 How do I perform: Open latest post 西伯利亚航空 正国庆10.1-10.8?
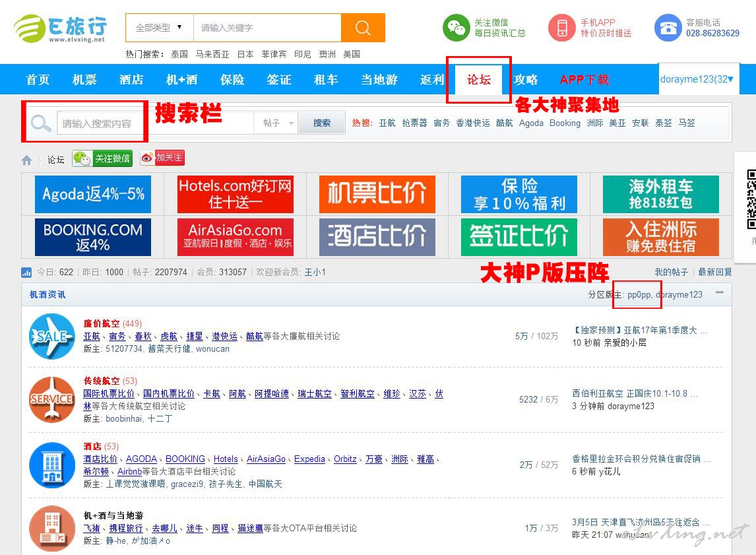(635, 393)
